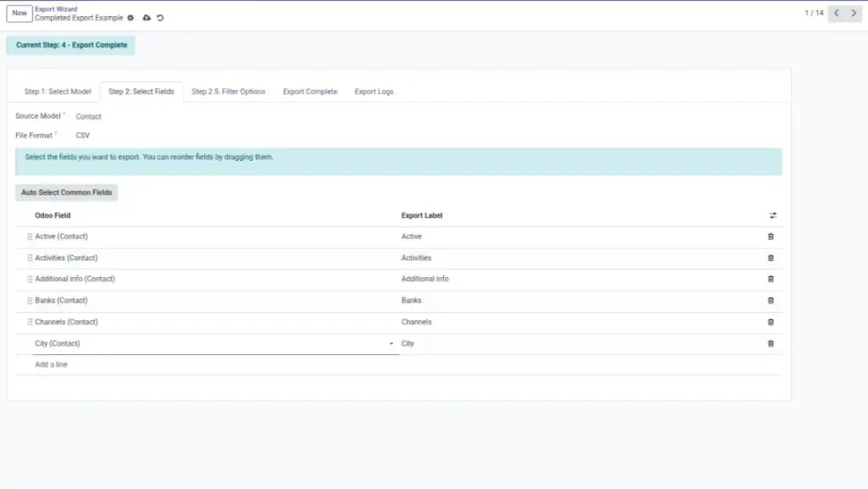Go to previous record arrow
This screenshot has height=489, width=868.
click(837, 13)
